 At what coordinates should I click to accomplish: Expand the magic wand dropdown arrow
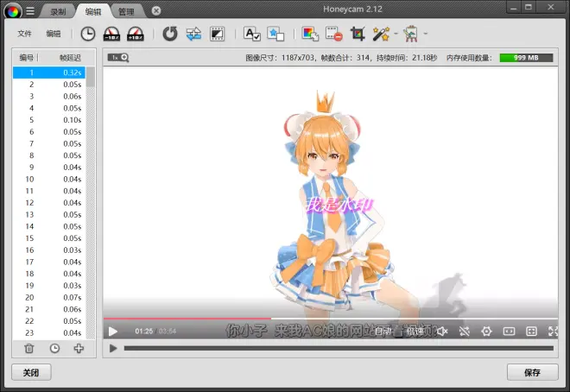tap(396, 34)
